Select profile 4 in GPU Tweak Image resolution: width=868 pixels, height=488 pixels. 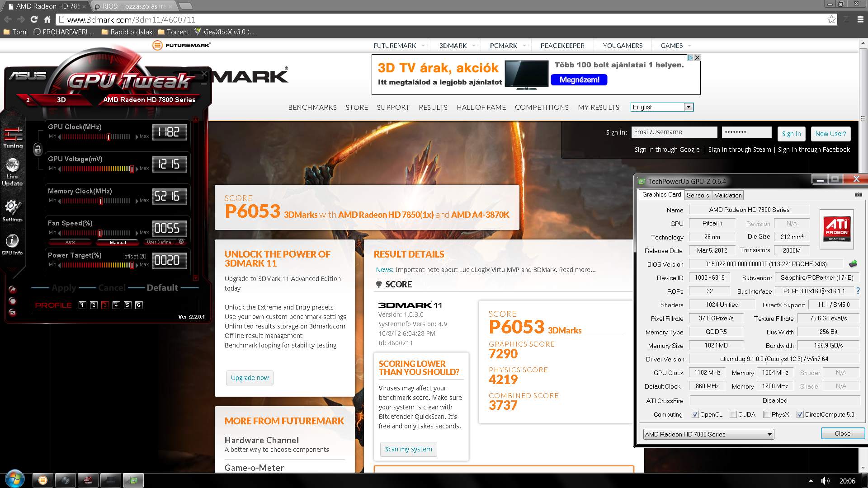click(x=116, y=305)
